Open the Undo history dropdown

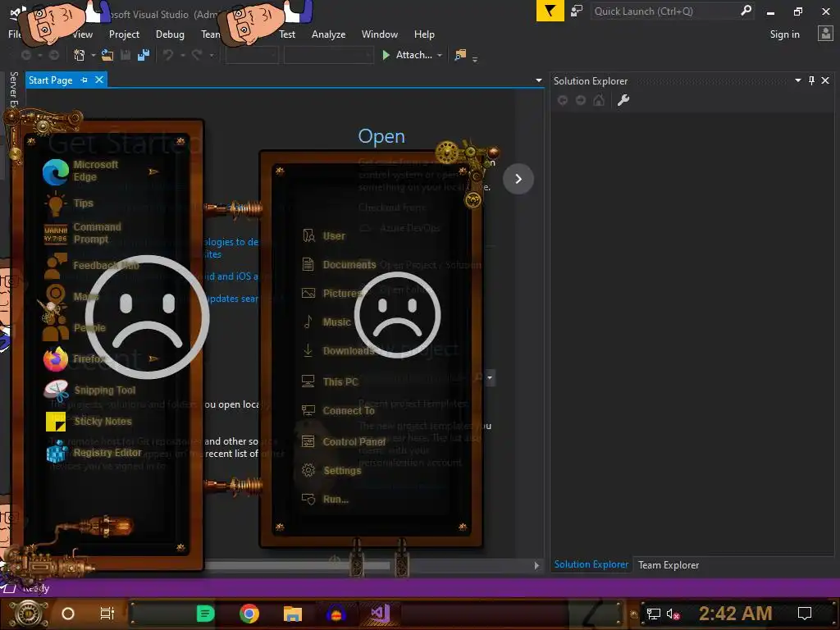[x=183, y=55]
